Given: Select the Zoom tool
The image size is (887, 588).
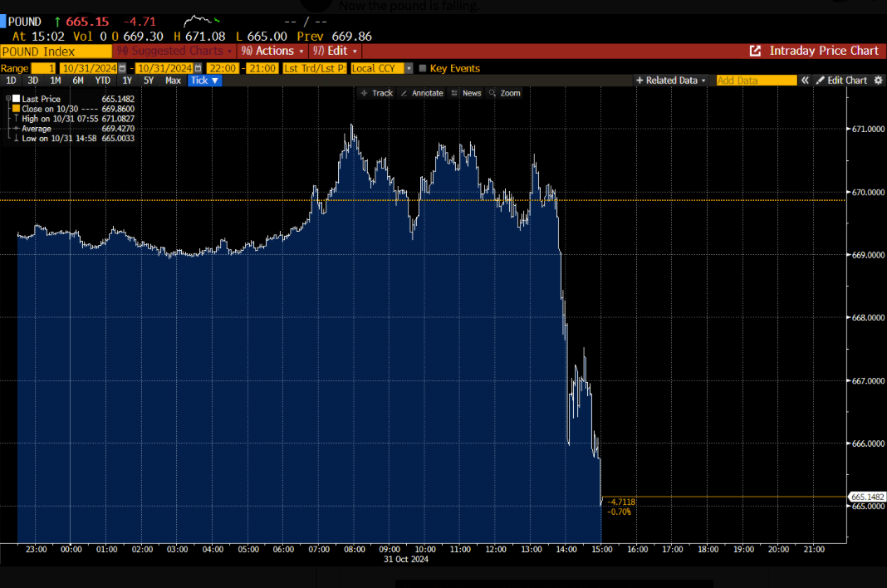Looking at the screenshot, I should tap(505, 93).
